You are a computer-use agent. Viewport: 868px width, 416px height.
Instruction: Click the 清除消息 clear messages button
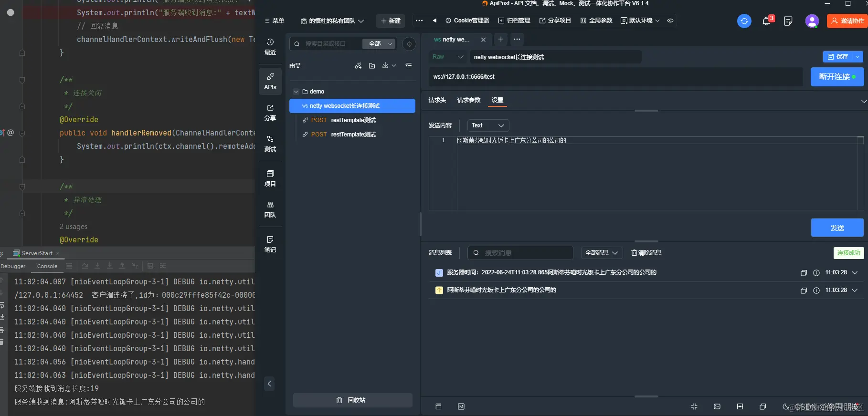click(646, 253)
